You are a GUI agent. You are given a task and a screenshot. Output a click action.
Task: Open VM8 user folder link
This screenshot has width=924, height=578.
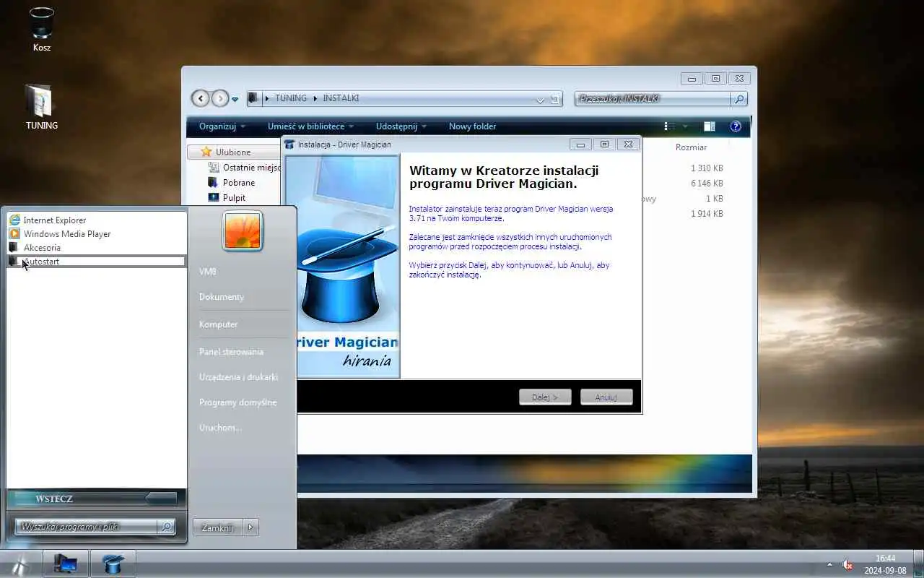coord(207,272)
